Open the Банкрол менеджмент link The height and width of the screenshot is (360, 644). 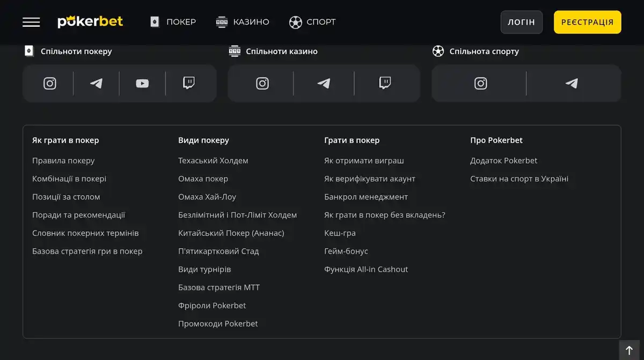366,197
